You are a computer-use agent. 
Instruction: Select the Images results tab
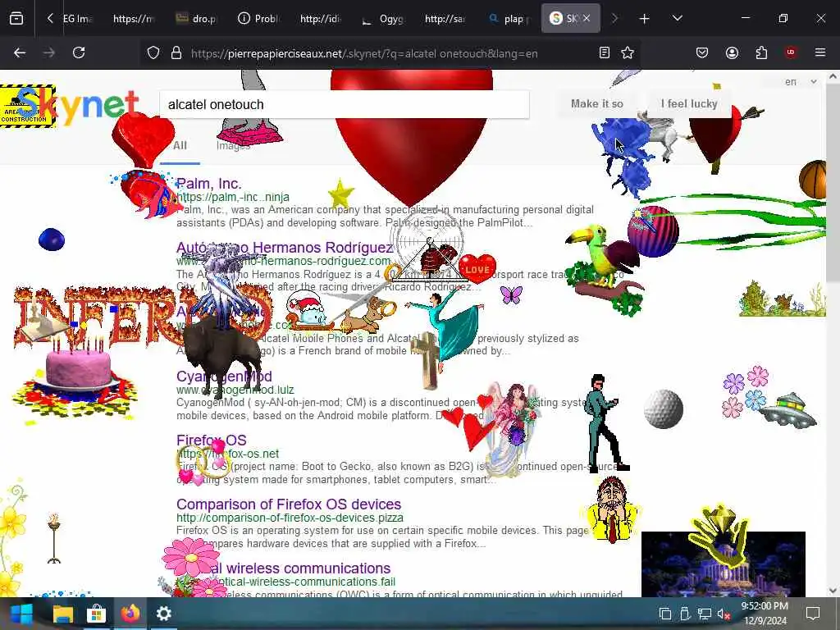(x=233, y=146)
